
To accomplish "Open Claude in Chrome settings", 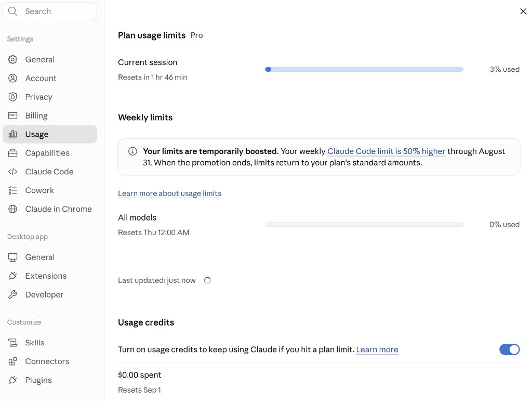I will coord(50,209).
